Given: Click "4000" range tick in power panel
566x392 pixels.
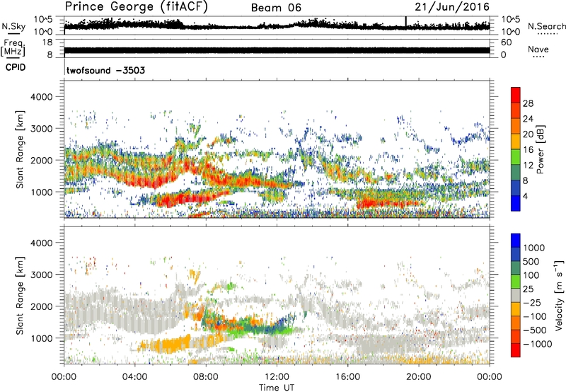Looking at the screenshot, I should click(x=42, y=97).
